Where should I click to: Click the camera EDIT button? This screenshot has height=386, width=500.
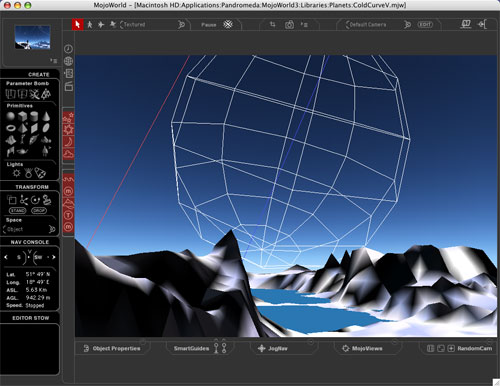pyautogui.click(x=425, y=25)
